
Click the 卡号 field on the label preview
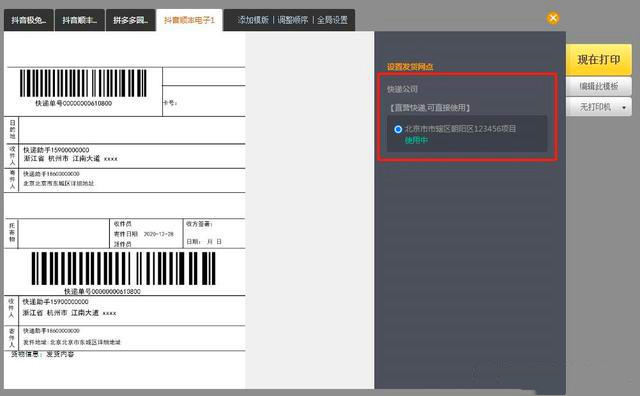(170, 103)
